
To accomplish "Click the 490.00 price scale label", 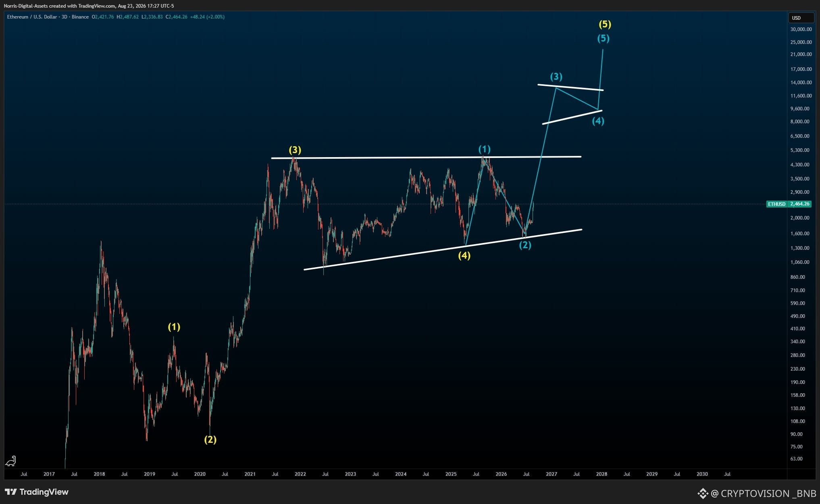I will tap(798, 316).
